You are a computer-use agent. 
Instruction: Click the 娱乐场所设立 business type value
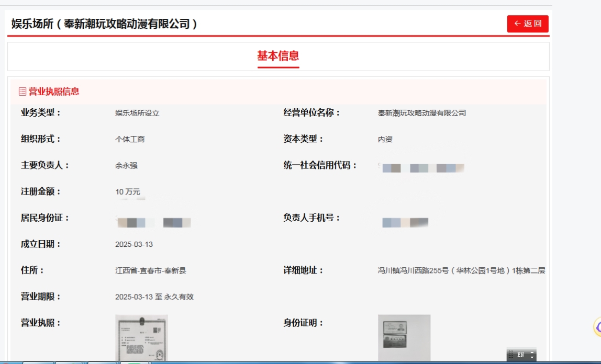point(137,113)
